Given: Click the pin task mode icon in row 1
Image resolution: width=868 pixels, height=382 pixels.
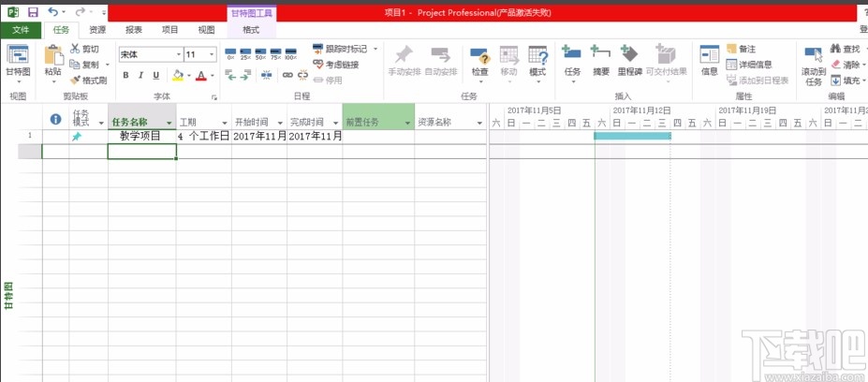Looking at the screenshot, I should (77, 136).
